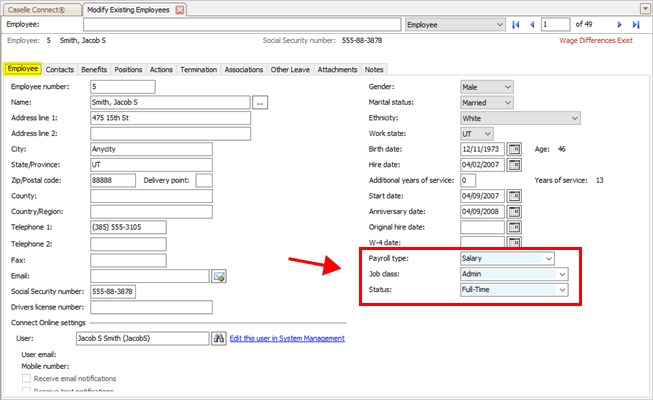
Task: Go to the previous employee record
Action: click(531, 23)
